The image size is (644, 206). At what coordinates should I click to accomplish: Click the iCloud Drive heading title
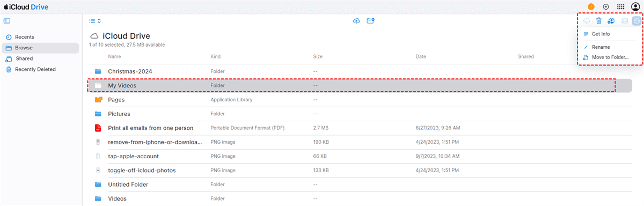coord(126,35)
